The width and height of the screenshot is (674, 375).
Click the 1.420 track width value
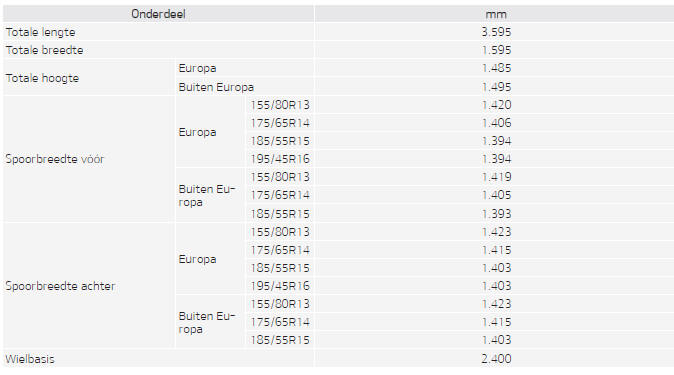click(496, 105)
